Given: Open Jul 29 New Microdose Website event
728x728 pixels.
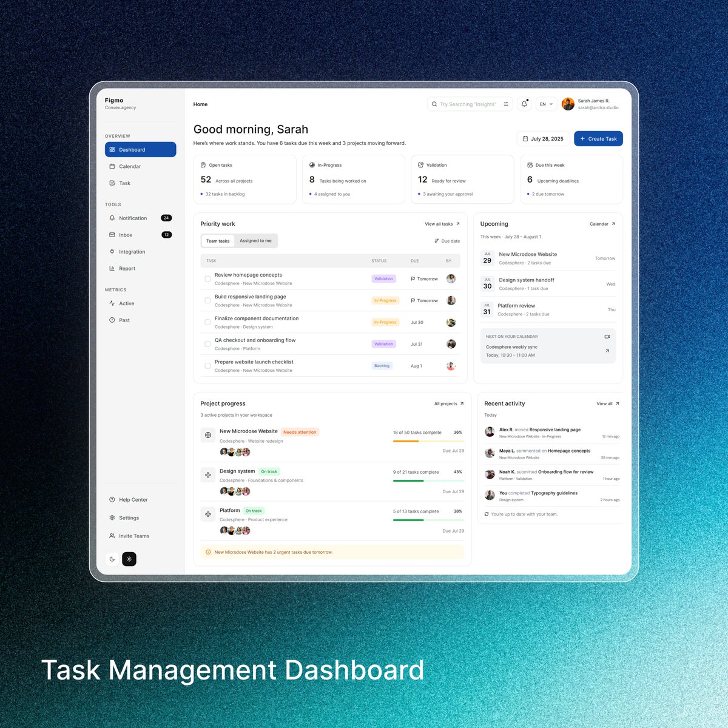Looking at the screenshot, I should [548, 258].
